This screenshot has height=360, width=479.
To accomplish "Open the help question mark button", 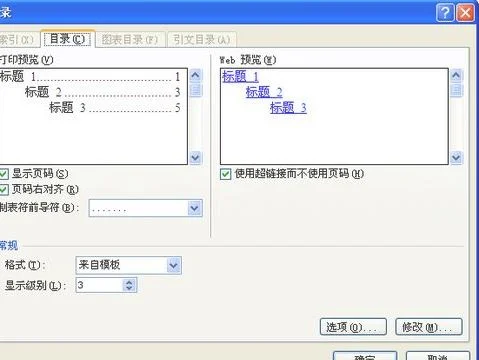I will click(x=445, y=13).
